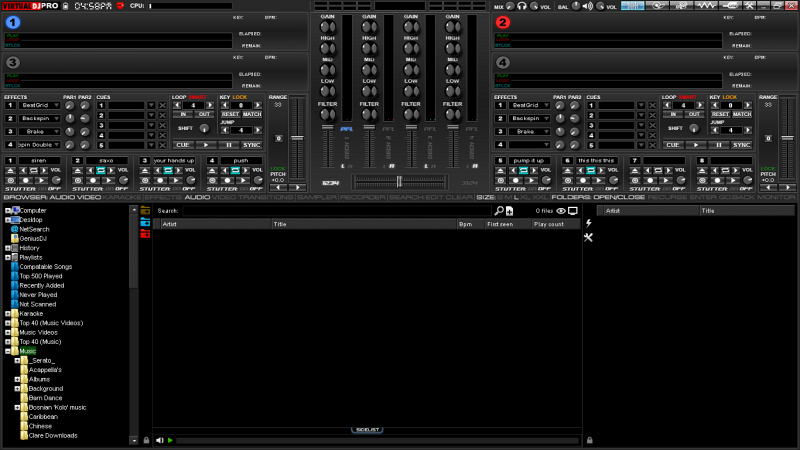Adjust the crossfader slider
This screenshot has height=450, width=800.
[399, 181]
